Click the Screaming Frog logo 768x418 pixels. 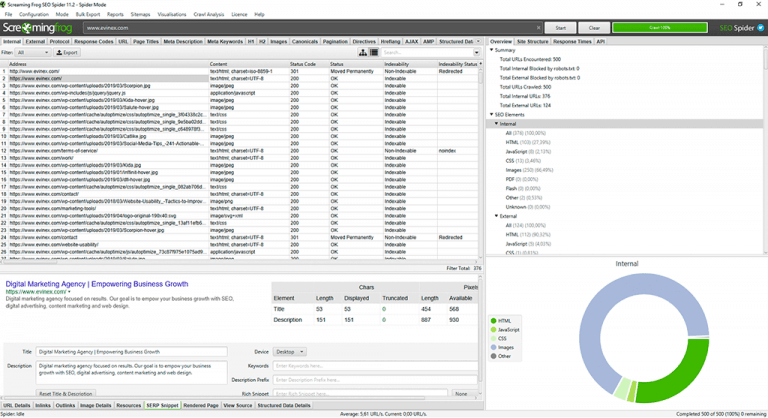(38, 28)
